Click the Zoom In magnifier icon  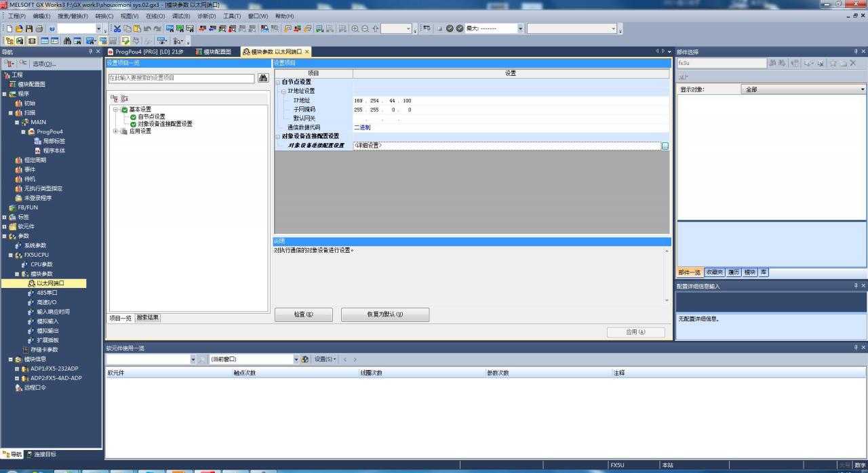coord(355,28)
